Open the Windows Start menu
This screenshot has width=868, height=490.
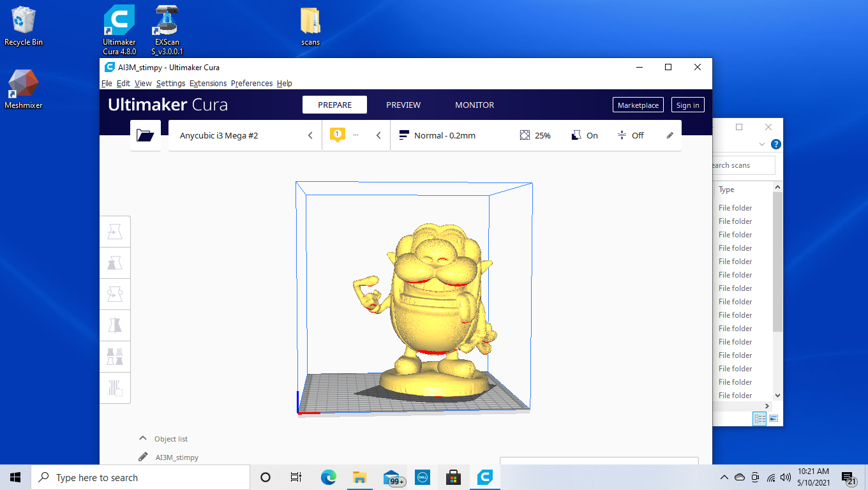[15, 477]
